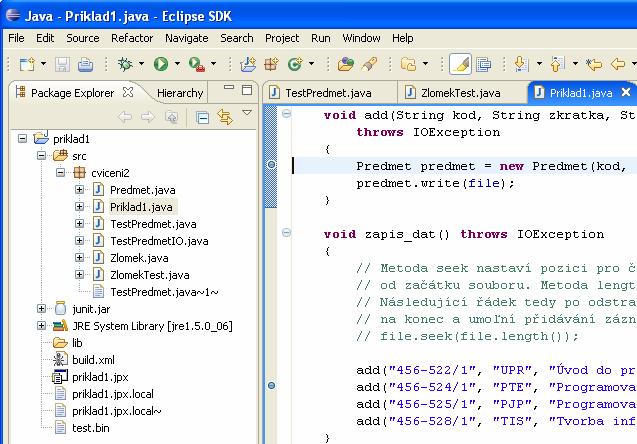637x444 pixels.
Task: Fold the add method with collapse marker
Action: click(286, 113)
